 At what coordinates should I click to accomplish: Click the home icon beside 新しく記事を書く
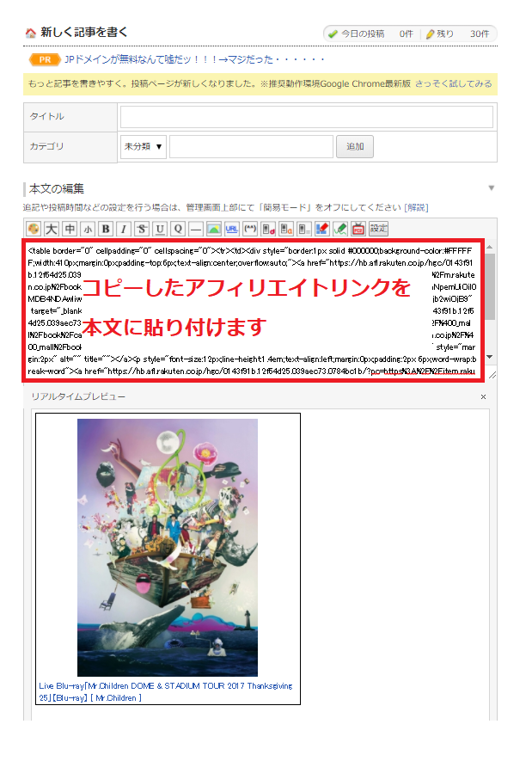tap(31, 33)
